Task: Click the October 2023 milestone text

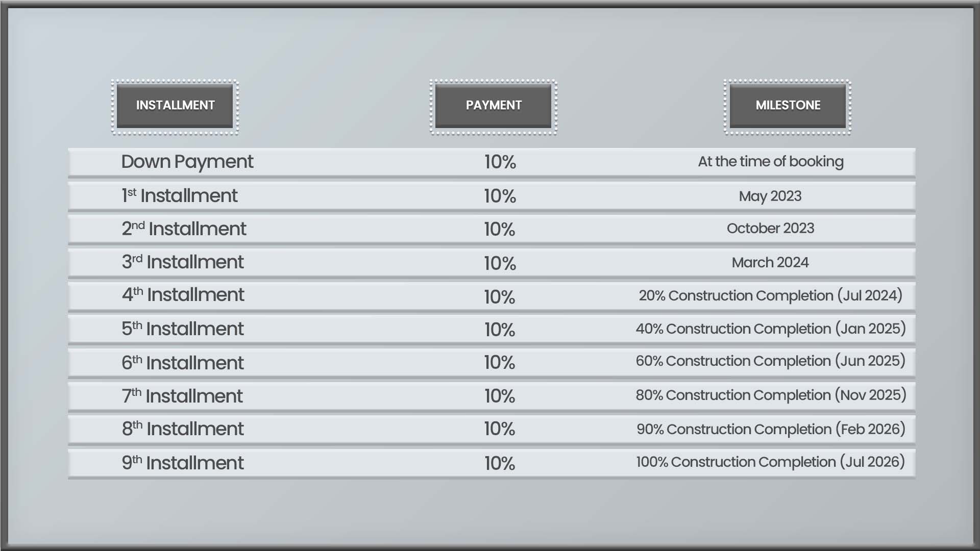Action: point(770,229)
